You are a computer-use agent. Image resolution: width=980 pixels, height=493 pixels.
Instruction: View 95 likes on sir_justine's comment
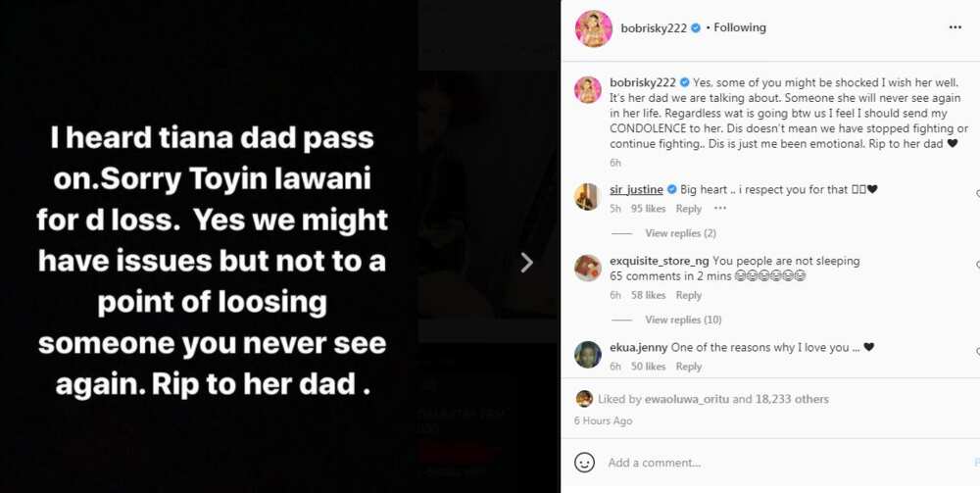click(648, 209)
